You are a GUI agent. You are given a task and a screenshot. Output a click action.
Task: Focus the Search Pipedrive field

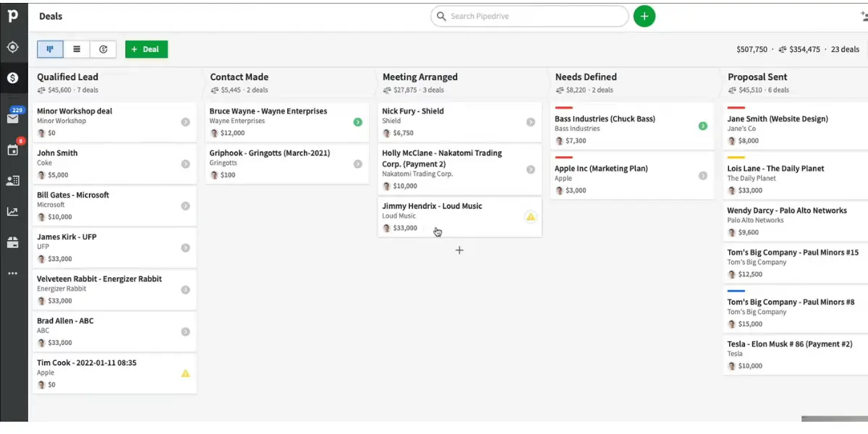point(529,16)
